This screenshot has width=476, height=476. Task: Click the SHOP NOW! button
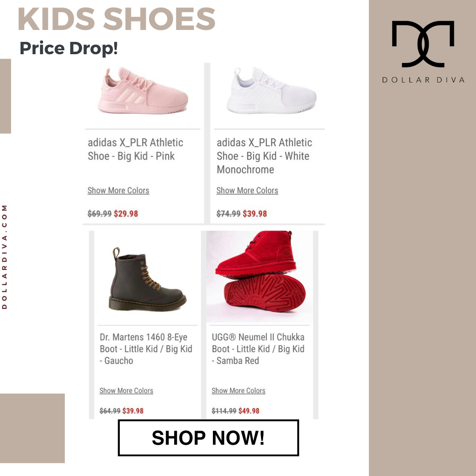208,438
